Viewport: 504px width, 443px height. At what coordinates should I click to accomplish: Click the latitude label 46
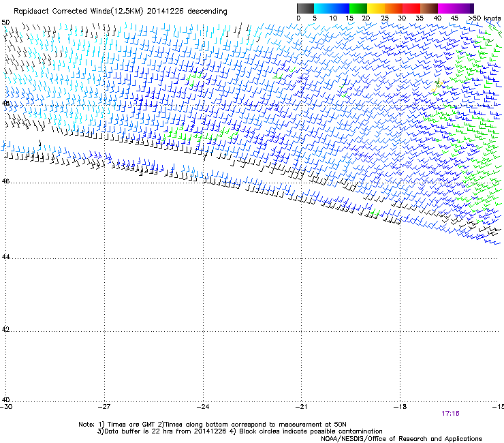pyautogui.click(x=5, y=181)
